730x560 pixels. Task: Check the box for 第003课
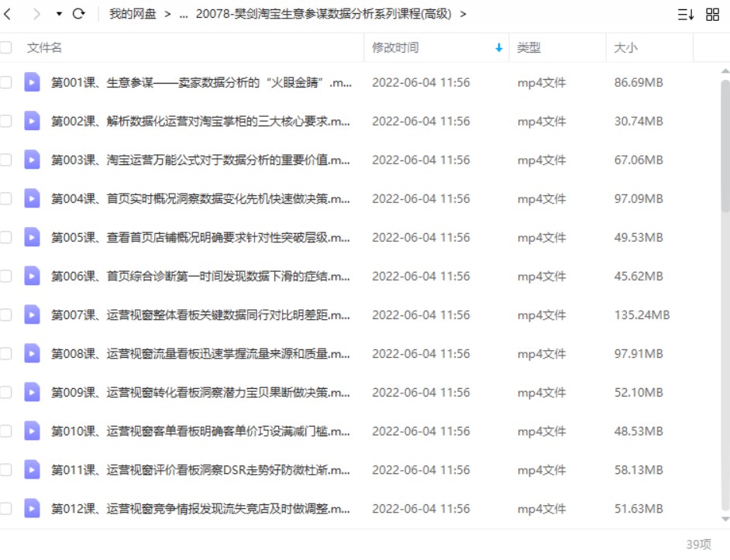click(x=5, y=160)
